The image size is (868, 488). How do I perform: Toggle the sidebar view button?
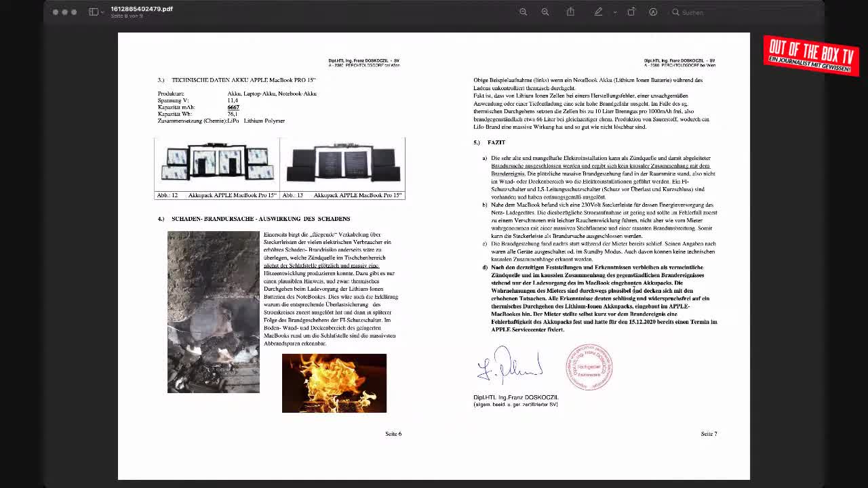[94, 12]
